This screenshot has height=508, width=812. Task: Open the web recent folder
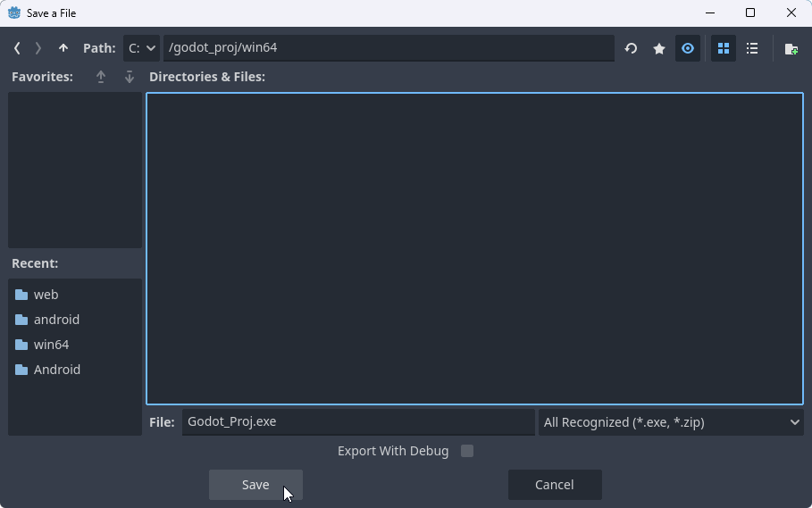point(45,295)
